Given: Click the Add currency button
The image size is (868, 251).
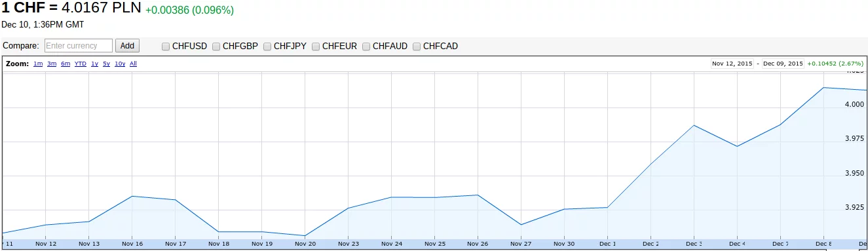Looking at the screenshot, I should tap(127, 46).
